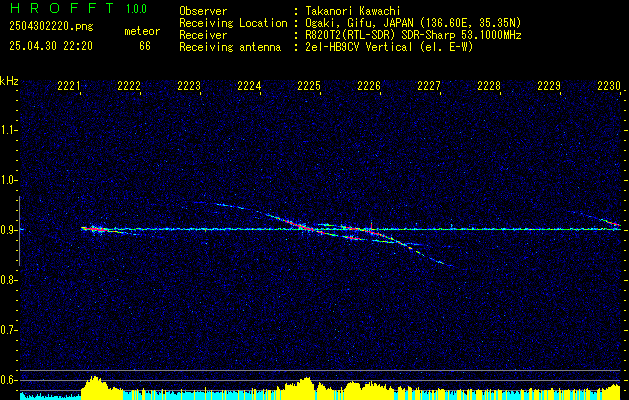Click the 0.8 kHz axis label
The height and width of the screenshot is (400, 629).
click(x=8, y=280)
